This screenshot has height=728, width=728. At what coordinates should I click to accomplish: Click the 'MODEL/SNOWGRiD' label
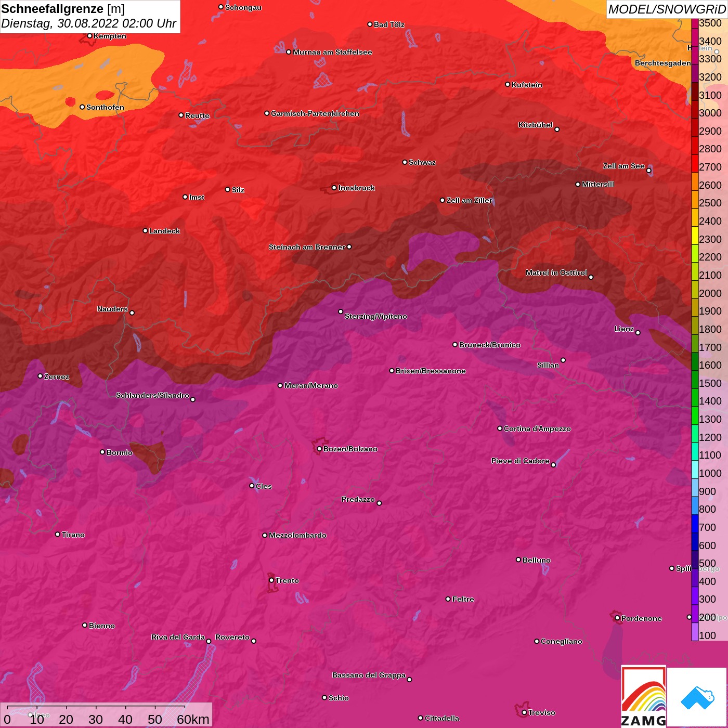(x=667, y=9)
